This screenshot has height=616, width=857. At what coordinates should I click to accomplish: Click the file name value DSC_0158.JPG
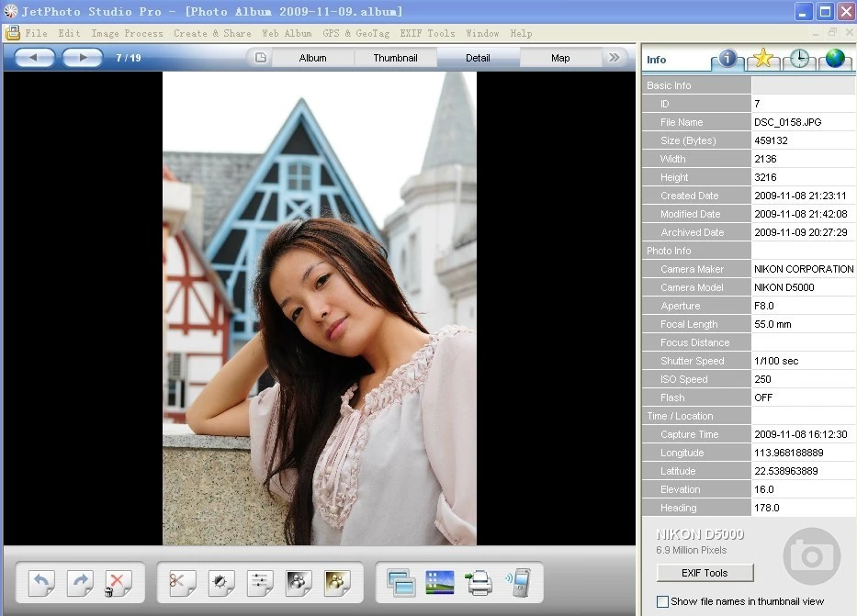pyautogui.click(x=787, y=122)
